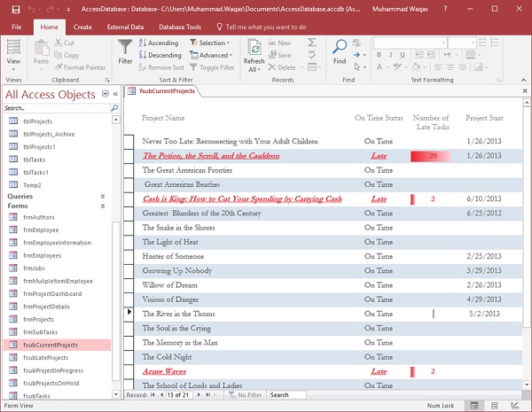Viewport: 532px width, 412px height.
Task: Click the late project 'Azure Waves' link
Action: pyautogui.click(x=164, y=371)
